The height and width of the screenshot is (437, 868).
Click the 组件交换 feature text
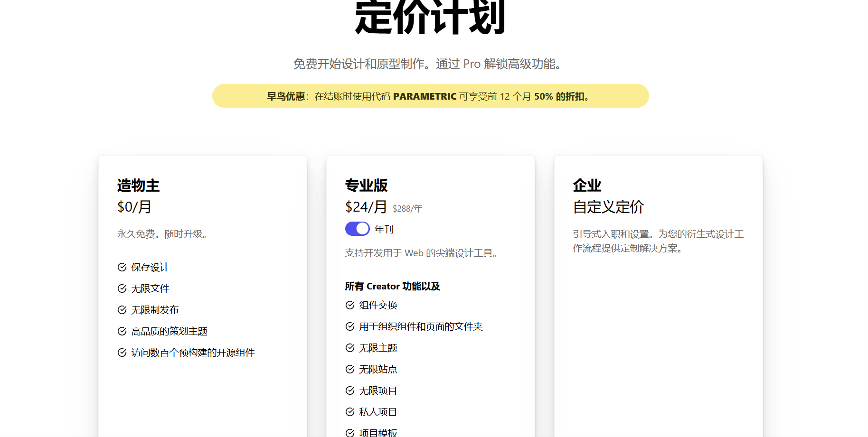click(x=378, y=305)
